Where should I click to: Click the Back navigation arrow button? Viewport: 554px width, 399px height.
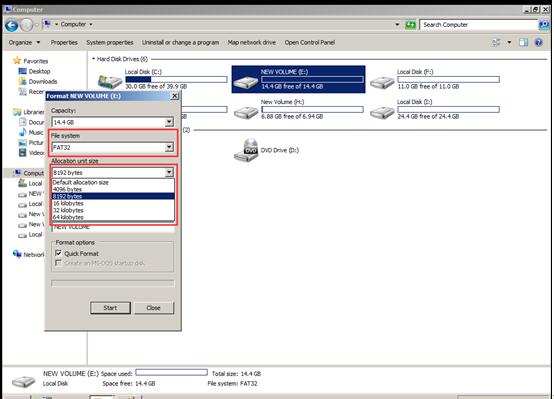11,25
